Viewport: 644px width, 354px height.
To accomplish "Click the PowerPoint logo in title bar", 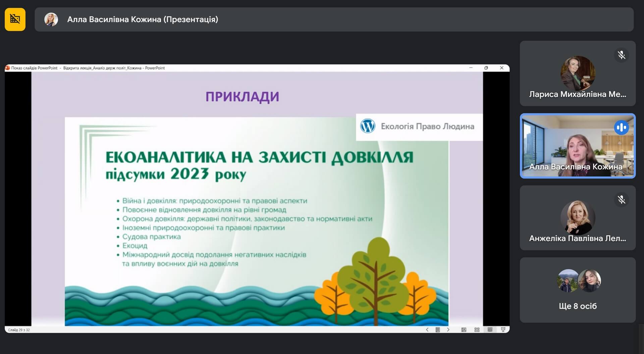I will click(x=7, y=68).
